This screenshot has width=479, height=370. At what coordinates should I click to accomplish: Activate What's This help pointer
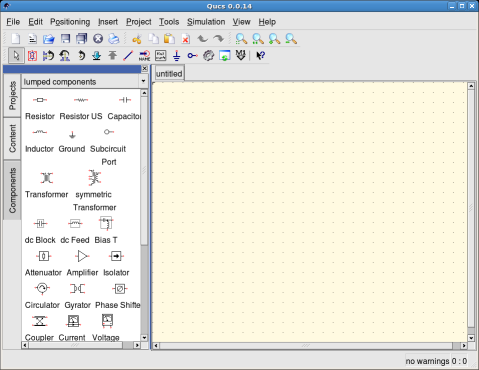(260, 55)
